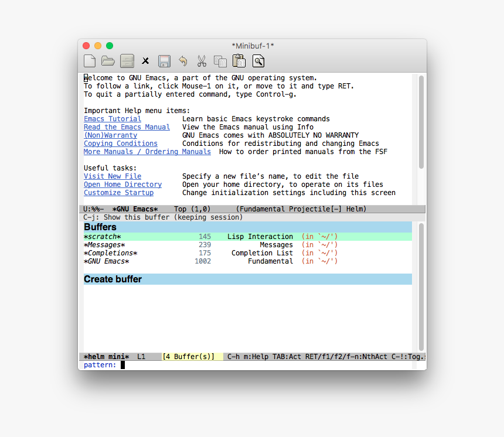
Task: Click the Welcome to GNU Emacs first line
Action: [200, 78]
